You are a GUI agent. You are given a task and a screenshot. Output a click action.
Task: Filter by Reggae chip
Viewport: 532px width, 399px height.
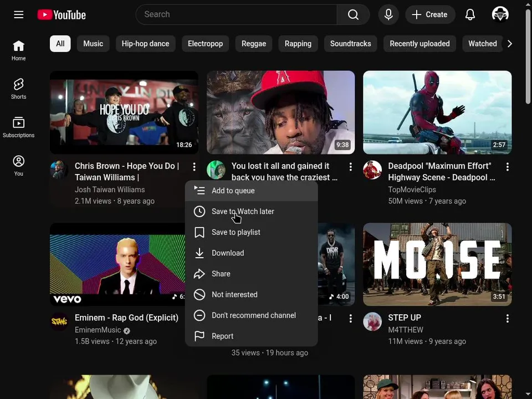click(x=254, y=44)
